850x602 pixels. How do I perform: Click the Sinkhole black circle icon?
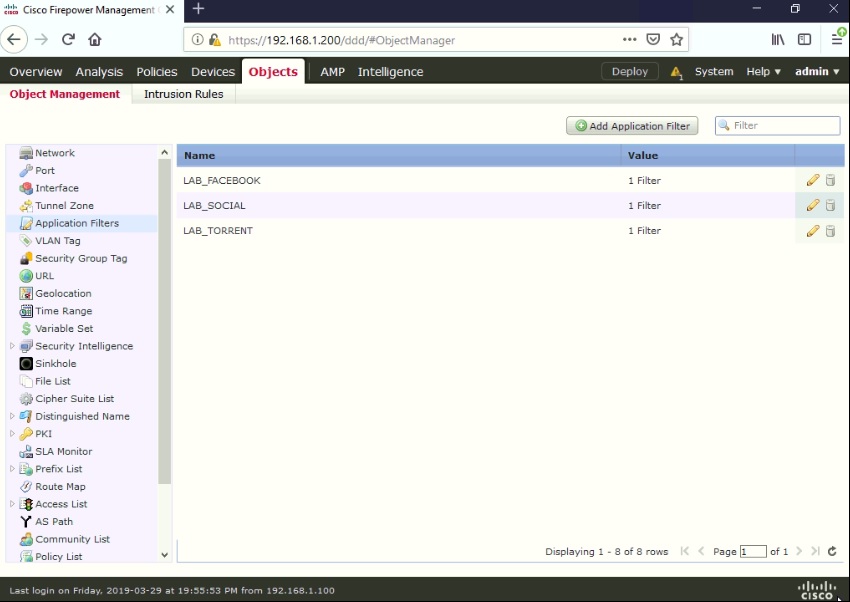tap(25, 364)
